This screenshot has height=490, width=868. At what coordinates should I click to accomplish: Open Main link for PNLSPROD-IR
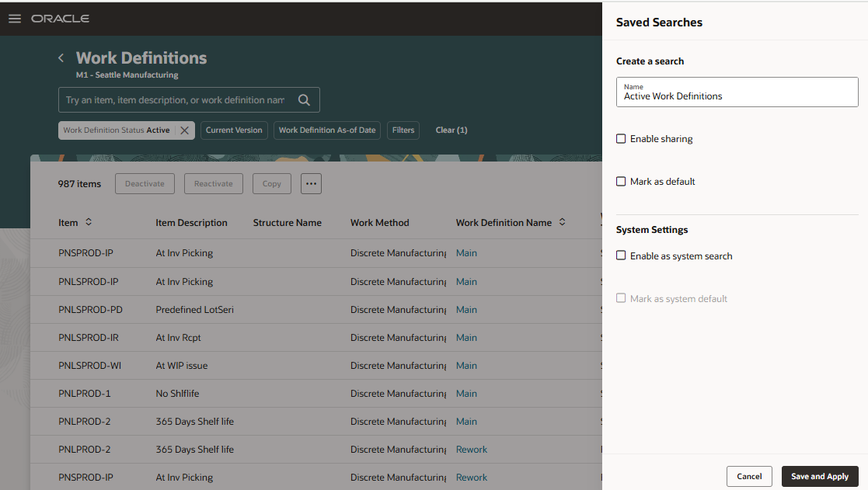pos(467,337)
